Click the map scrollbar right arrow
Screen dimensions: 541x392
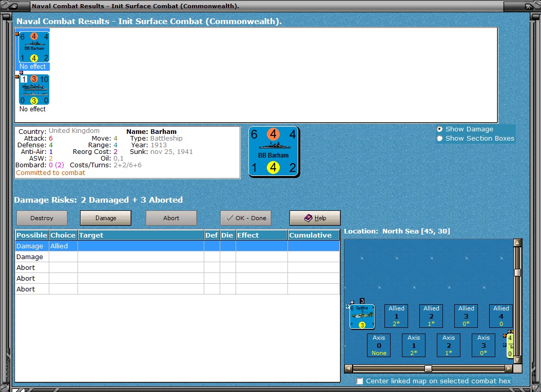click(509, 368)
